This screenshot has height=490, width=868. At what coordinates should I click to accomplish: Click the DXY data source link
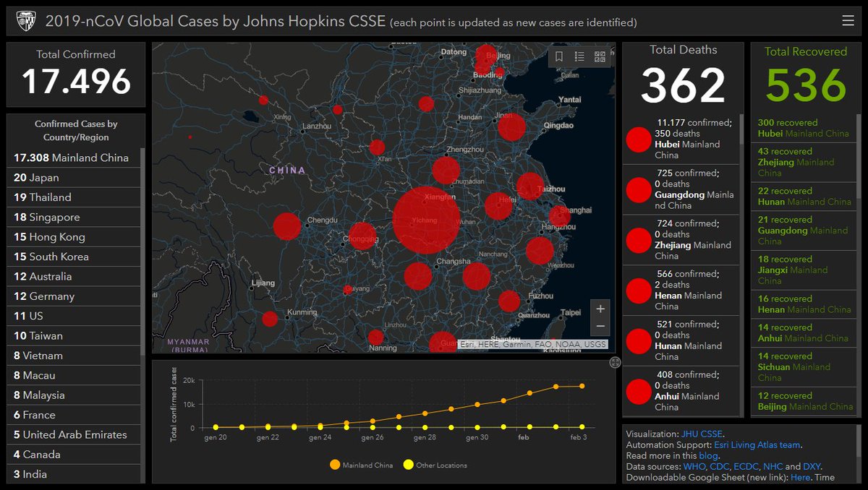810,467
